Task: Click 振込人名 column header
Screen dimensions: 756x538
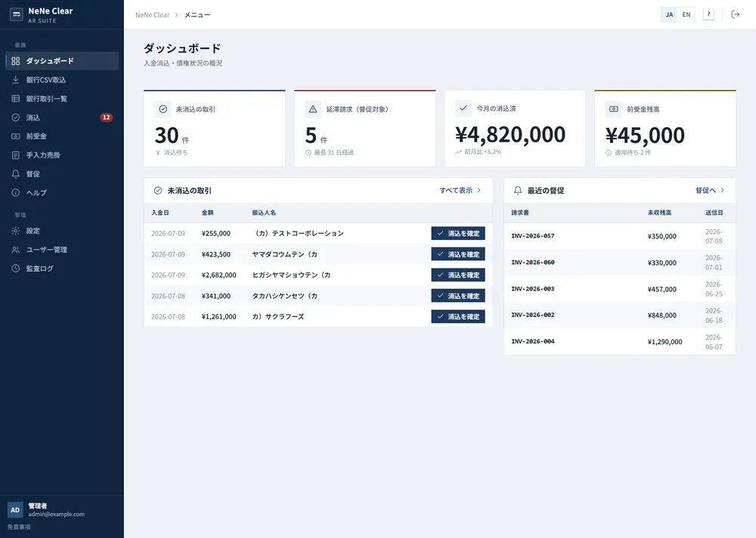Action: (264, 213)
